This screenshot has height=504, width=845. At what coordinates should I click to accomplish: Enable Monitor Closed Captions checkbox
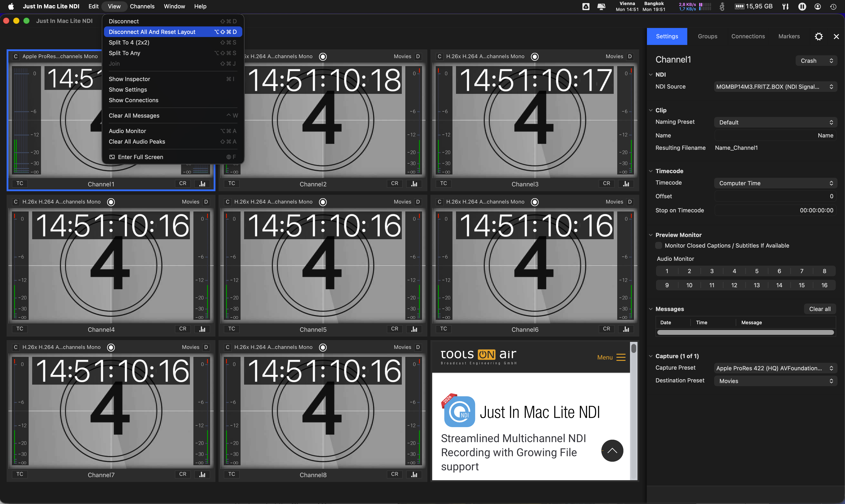click(659, 246)
